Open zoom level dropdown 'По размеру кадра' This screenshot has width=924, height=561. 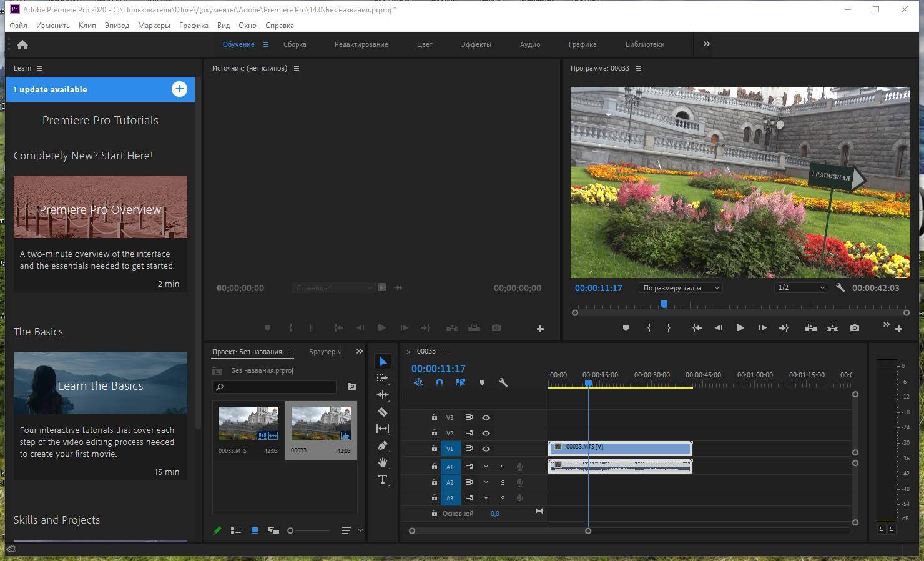click(681, 288)
